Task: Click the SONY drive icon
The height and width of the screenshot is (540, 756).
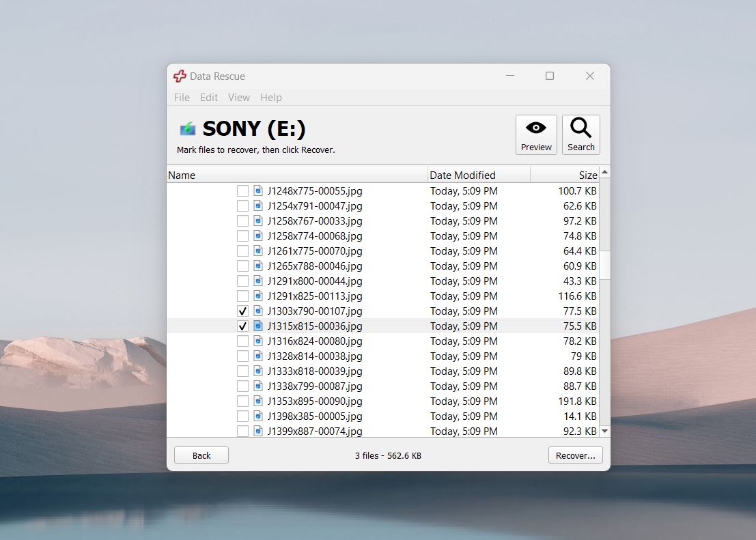Action: click(x=188, y=129)
